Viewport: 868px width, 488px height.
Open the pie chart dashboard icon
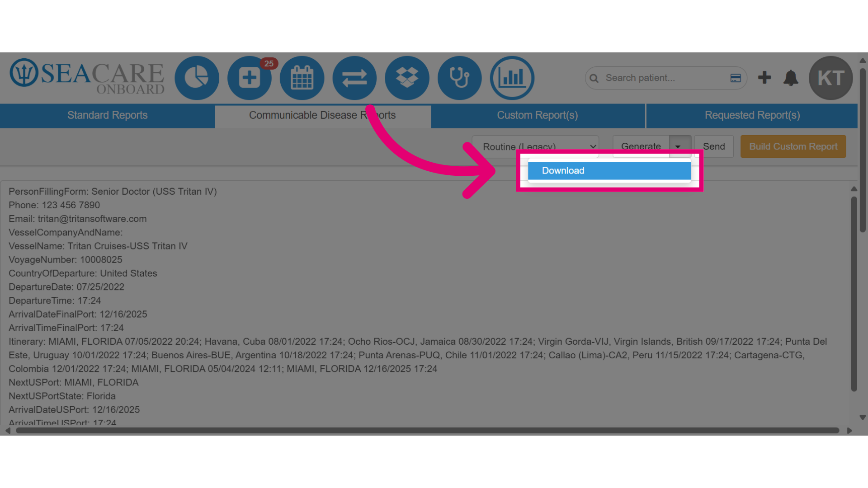pos(197,78)
